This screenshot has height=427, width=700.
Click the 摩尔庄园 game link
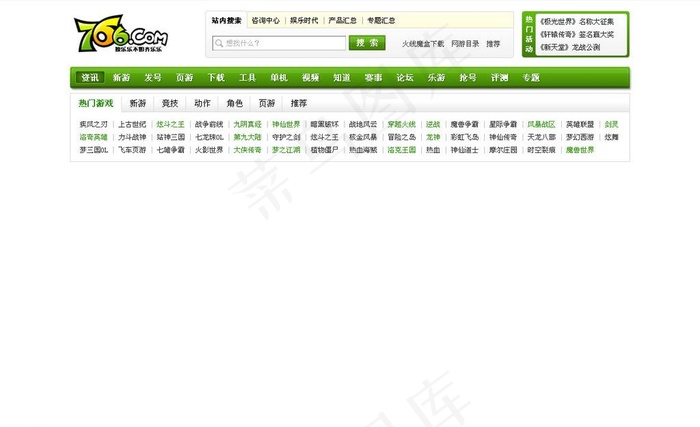click(x=503, y=150)
